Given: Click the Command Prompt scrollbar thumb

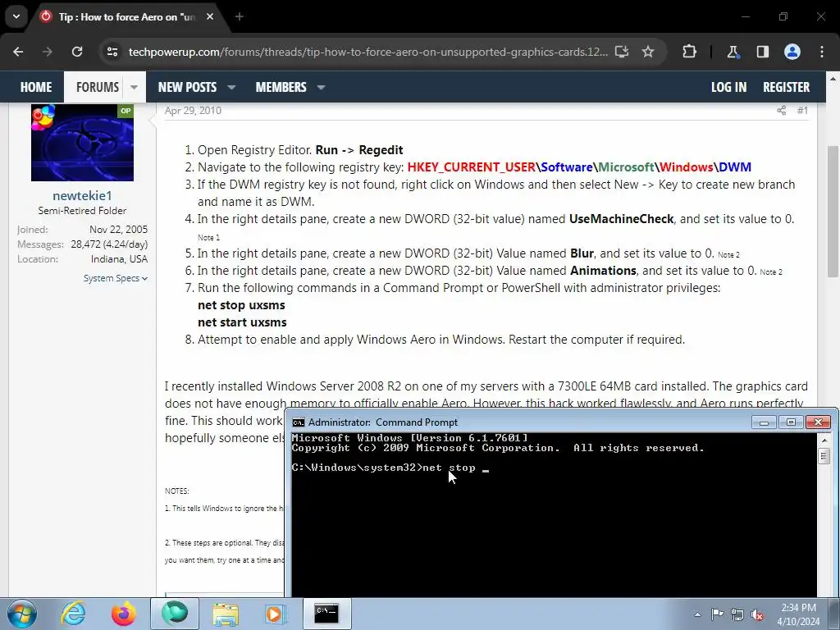Looking at the screenshot, I should point(824,456).
